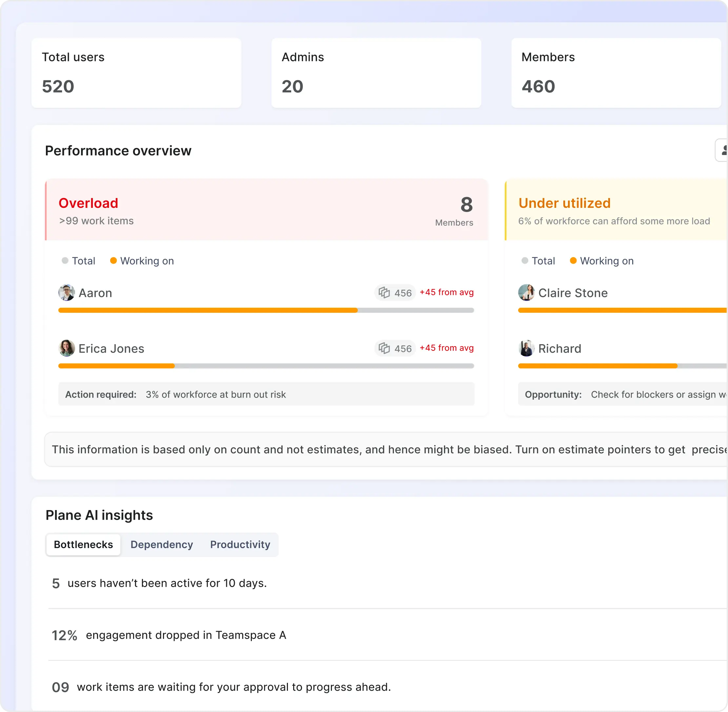Click Erica Jones's profile avatar
Screen dimensions: 728x712
[x=67, y=348]
